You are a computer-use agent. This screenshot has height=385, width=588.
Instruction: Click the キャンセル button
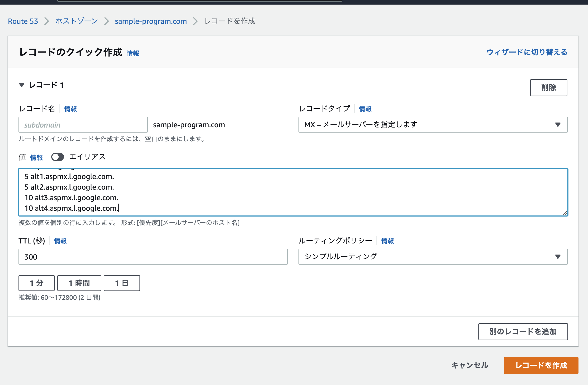pos(469,365)
